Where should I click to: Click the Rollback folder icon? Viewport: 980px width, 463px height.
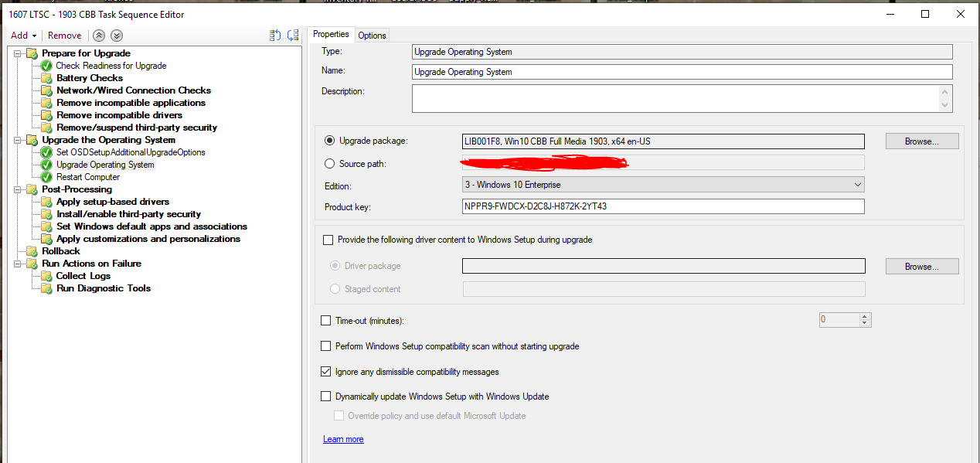pos(32,251)
